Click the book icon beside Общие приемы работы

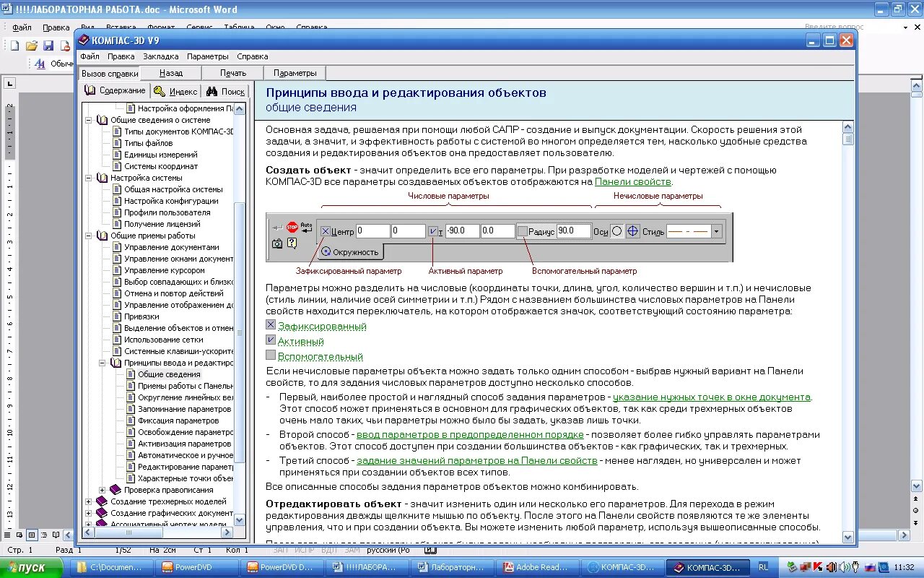(x=102, y=236)
